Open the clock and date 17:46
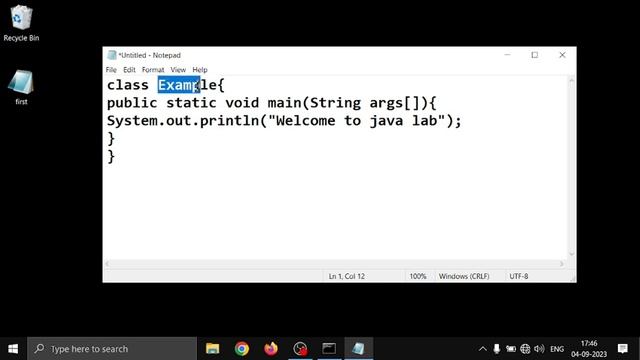The height and width of the screenshot is (360, 640). pyautogui.click(x=589, y=349)
